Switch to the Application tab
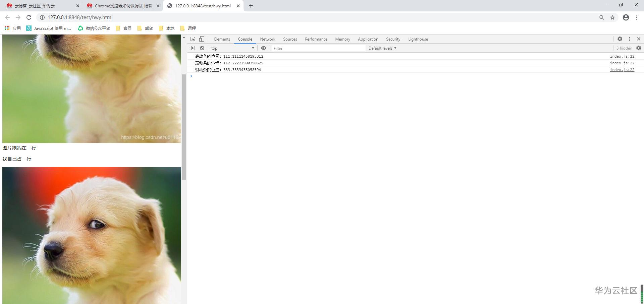The width and height of the screenshot is (644, 304). pos(368,39)
